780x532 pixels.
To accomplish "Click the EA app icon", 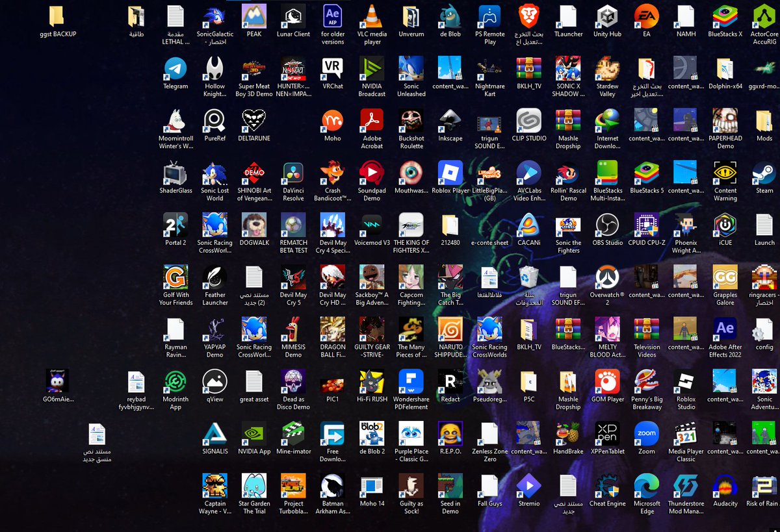I will point(647,16).
